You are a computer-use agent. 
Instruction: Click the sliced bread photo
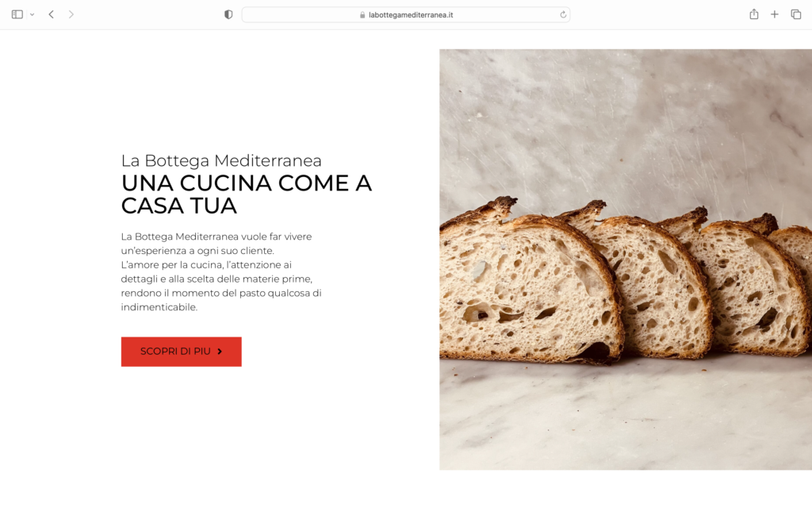[626, 260]
